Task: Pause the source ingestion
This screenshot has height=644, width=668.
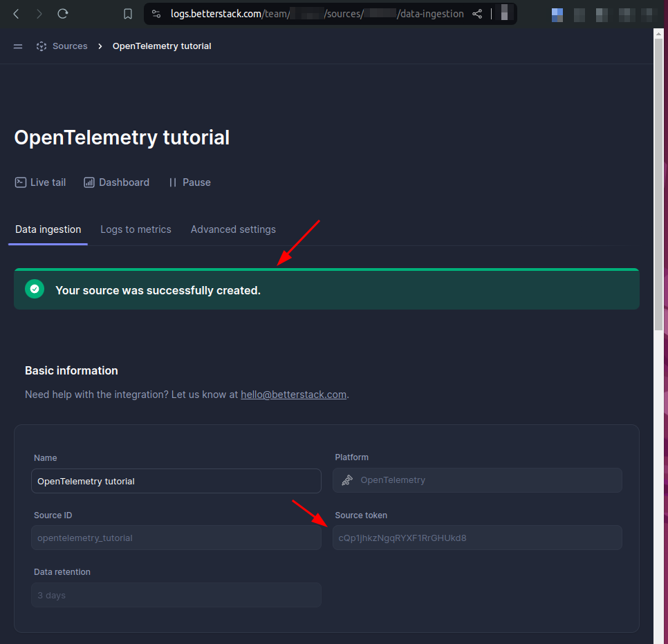Action: coord(190,182)
